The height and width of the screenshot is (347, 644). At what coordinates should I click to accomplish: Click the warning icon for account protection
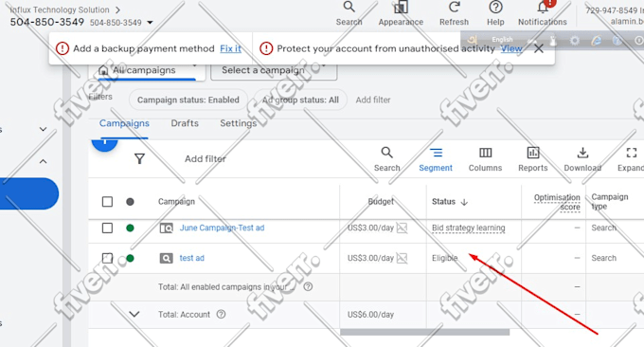(266, 48)
